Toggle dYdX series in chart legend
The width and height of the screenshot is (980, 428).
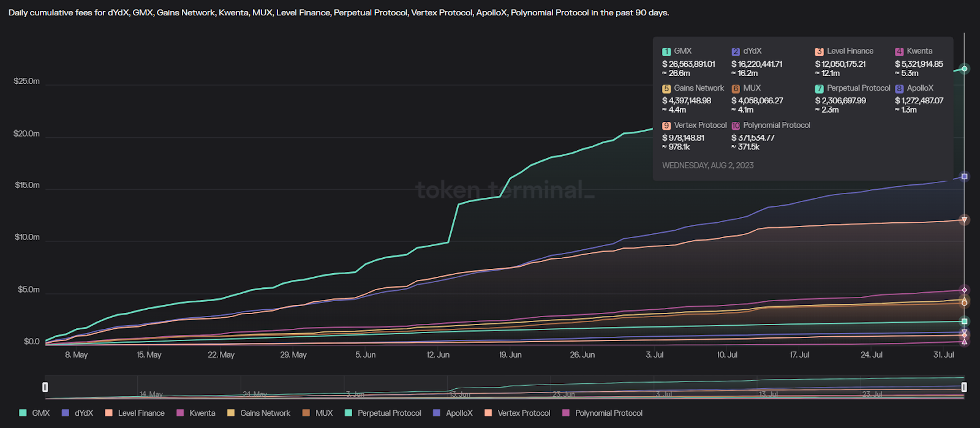tap(78, 413)
